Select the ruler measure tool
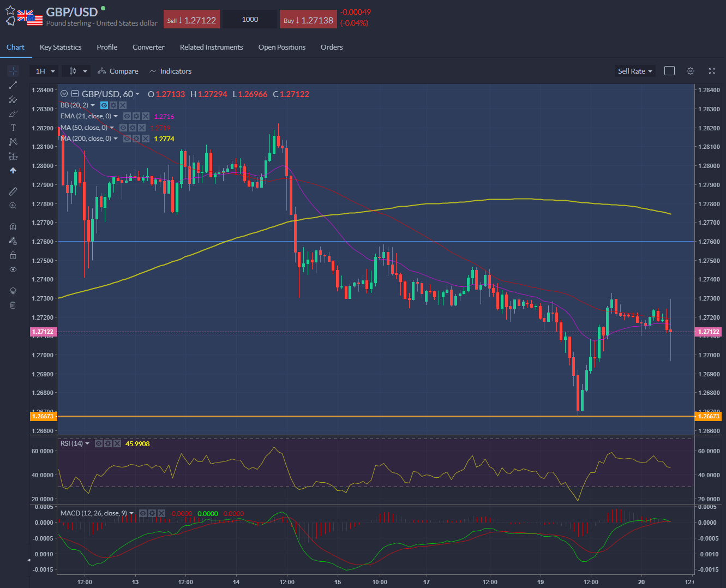This screenshot has width=726, height=588. 13,191
